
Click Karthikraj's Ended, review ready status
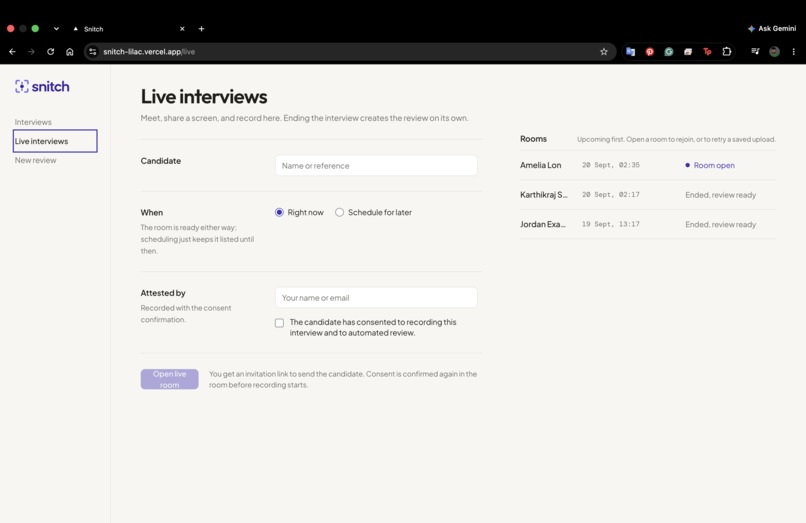721,195
